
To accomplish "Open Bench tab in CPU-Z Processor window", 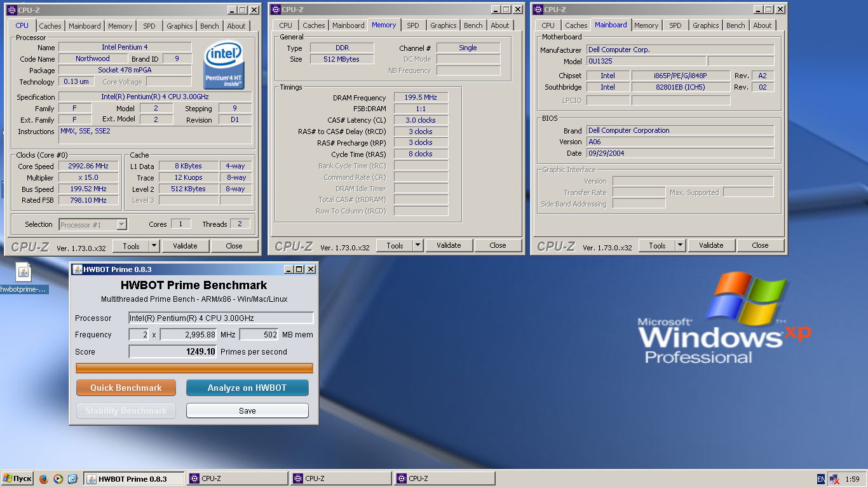I will pos(210,26).
